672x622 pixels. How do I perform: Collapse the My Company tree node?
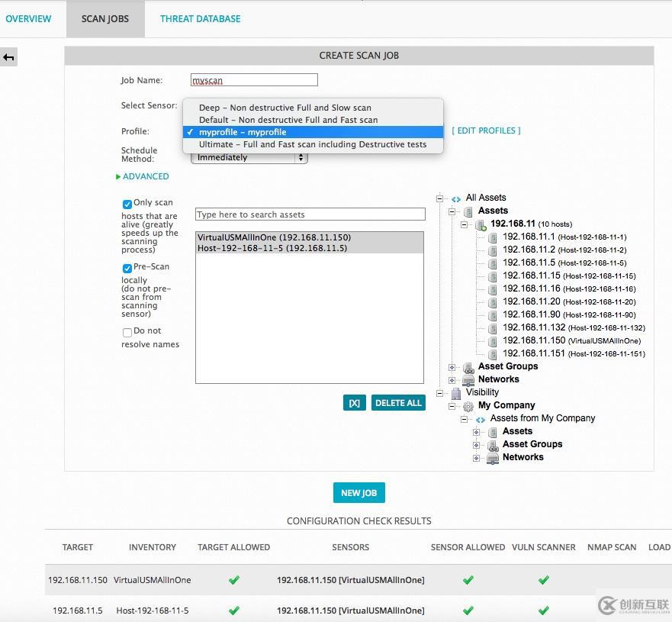452,406
